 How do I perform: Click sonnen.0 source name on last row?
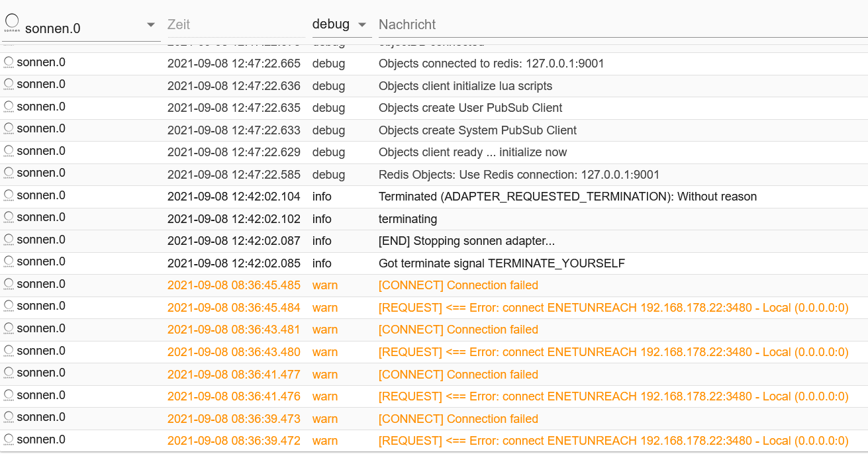click(x=41, y=439)
